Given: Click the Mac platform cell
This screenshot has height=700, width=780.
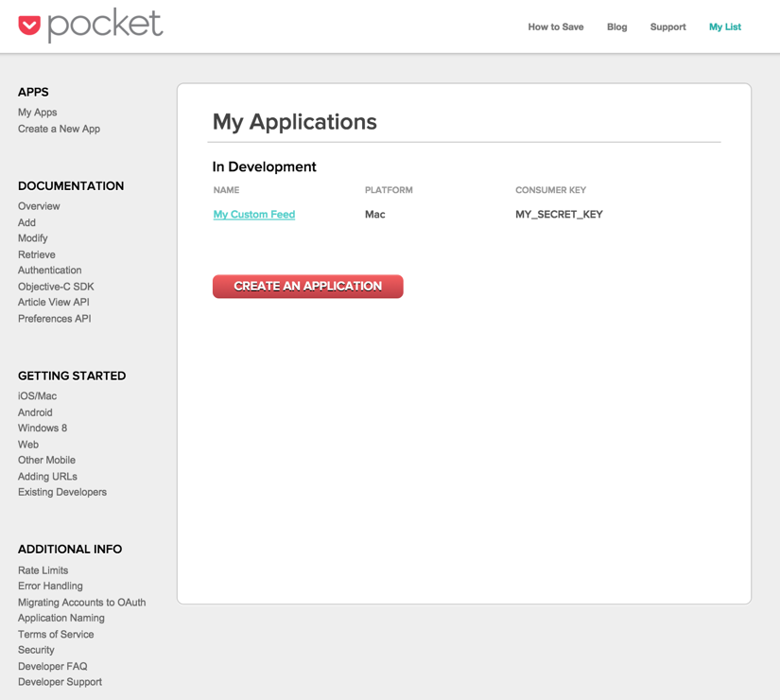Looking at the screenshot, I should pyautogui.click(x=375, y=215).
